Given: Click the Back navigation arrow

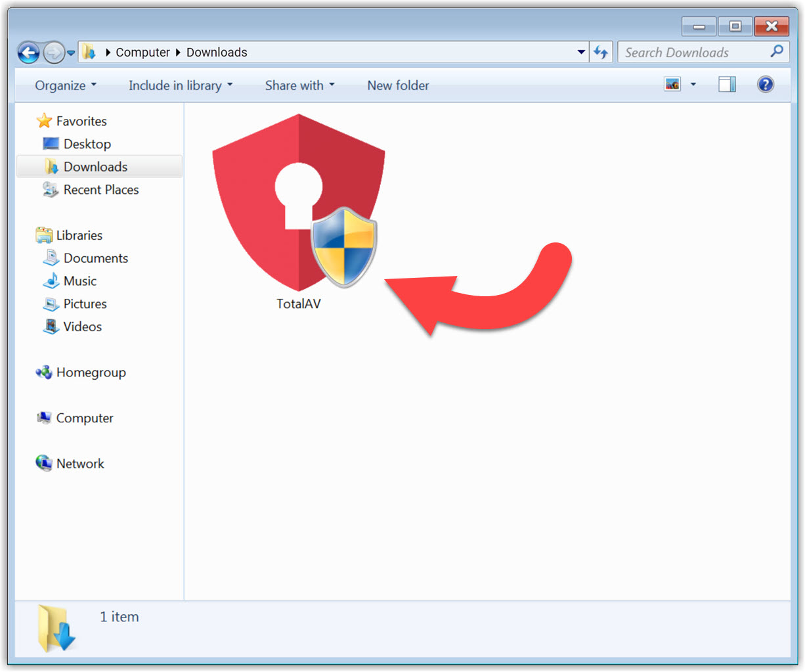Looking at the screenshot, I should pos(28,53).
